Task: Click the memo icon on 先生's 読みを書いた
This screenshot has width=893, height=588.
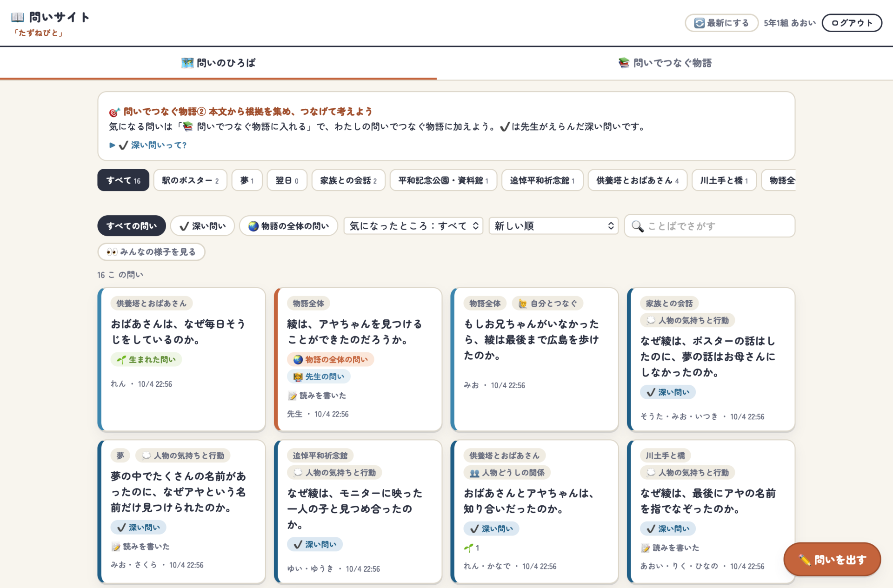Action: pyautogui.click(x=292, y=396)
